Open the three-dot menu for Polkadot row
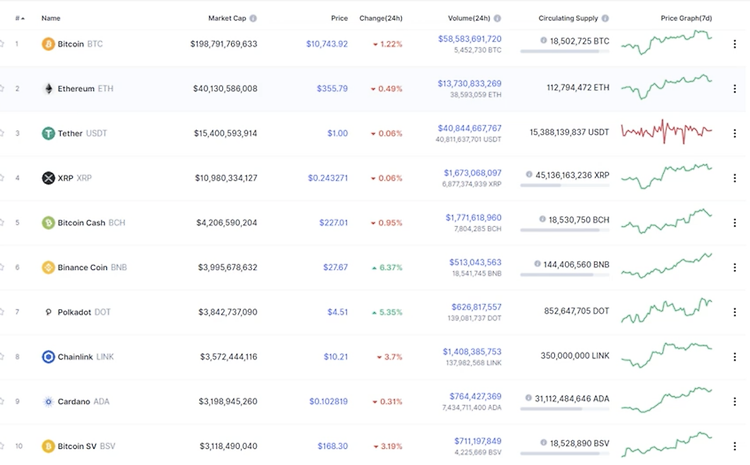The height and width of the screenshot is (465, 750). coord(735,312)
